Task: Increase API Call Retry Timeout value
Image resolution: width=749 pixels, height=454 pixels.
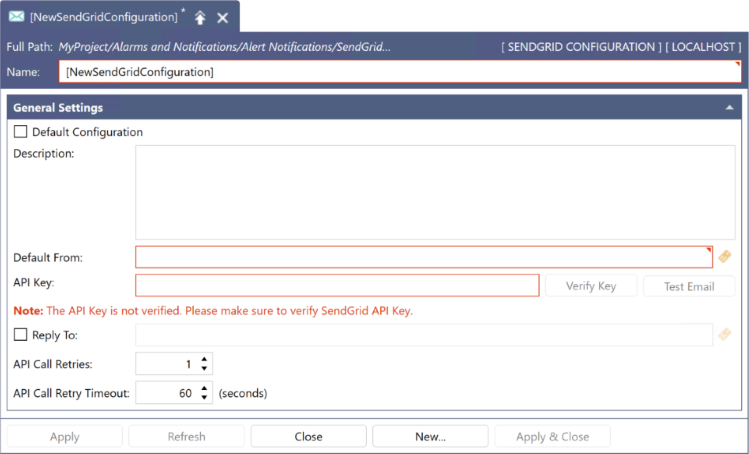Action: [x=204, y=388]
